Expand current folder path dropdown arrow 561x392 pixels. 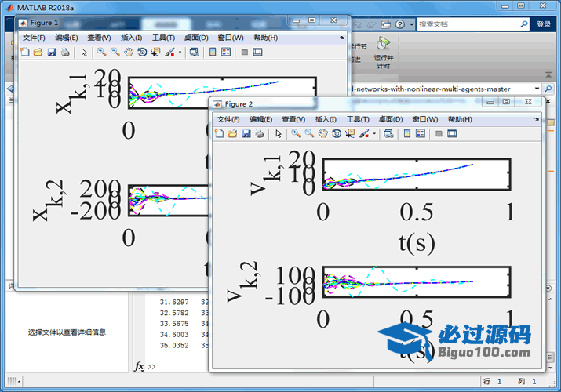click(537, 89)
